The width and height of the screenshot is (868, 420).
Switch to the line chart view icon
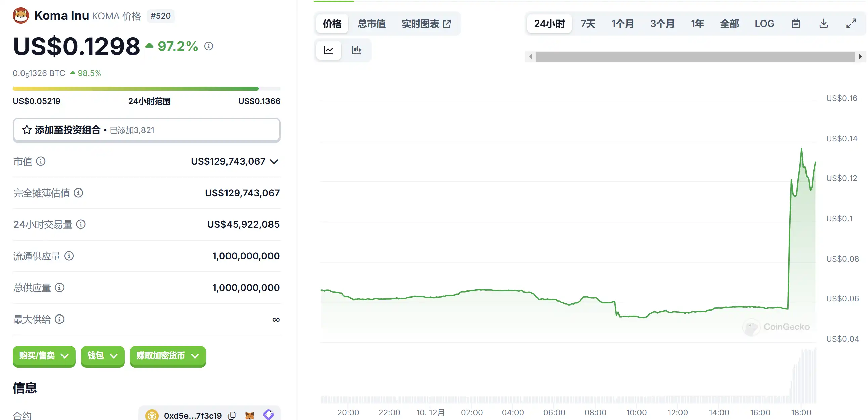pyautogui.click(x=329, y=50)
